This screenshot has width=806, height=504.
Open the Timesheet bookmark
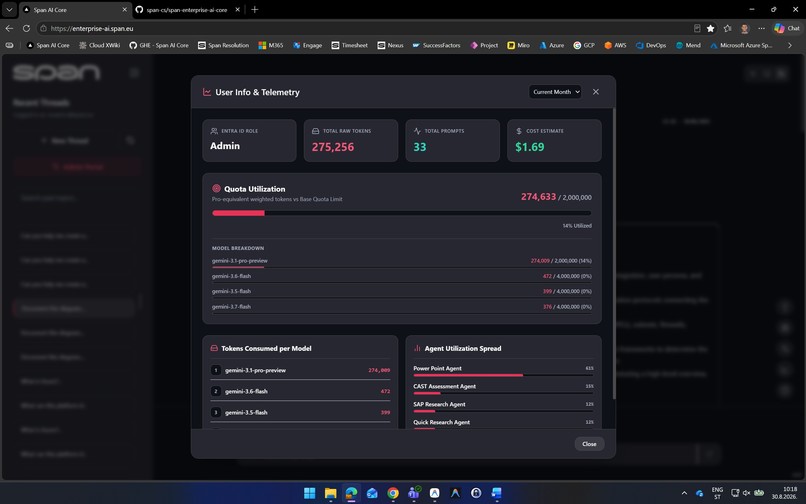[x=350, y=45]
